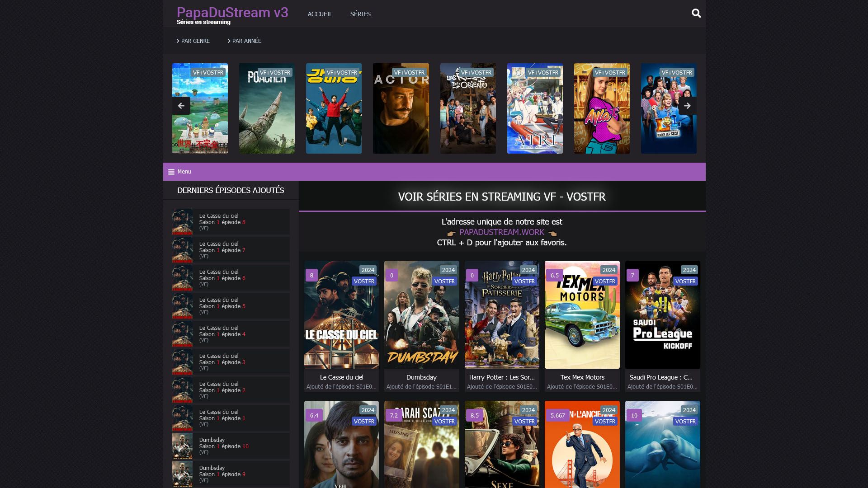Click 'Saudi Pro League : C...' title
The image size is (868, 488).
pos(661,377)
